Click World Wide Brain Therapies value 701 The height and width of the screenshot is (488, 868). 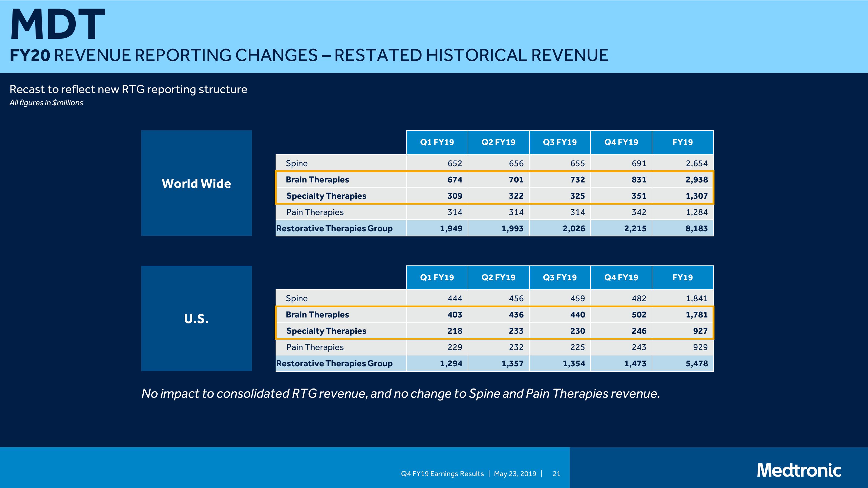516,179
